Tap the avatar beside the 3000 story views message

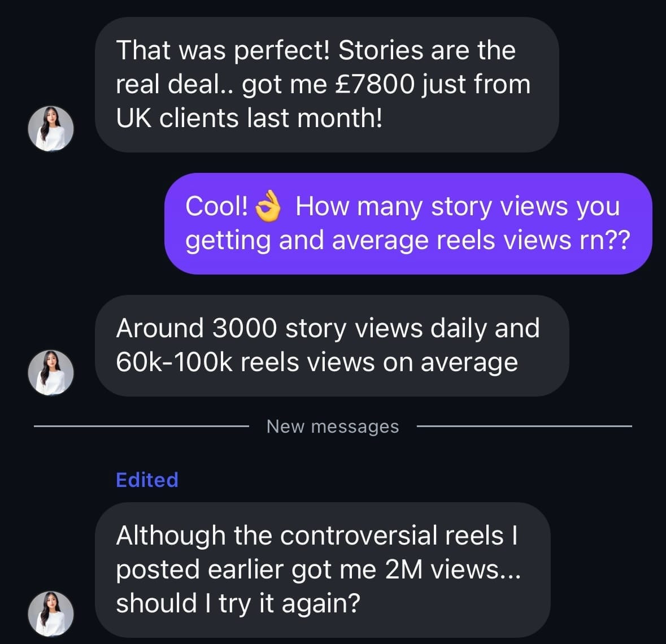click(51, 372)
